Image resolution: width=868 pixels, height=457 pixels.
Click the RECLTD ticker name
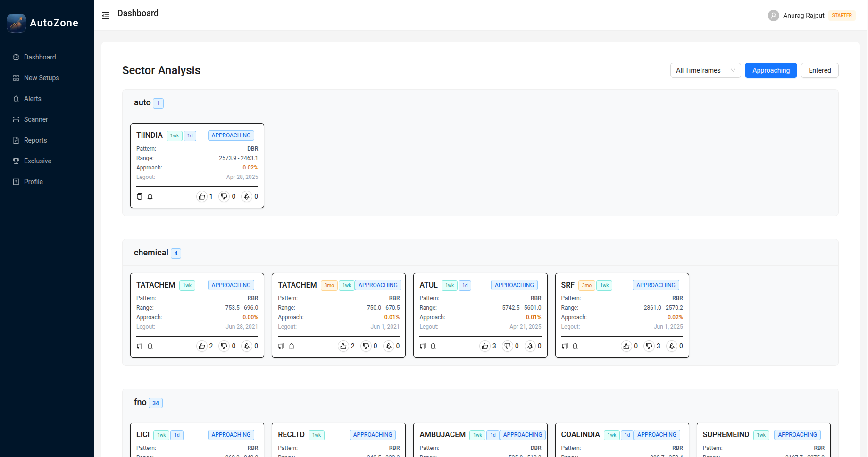point(291,435)
